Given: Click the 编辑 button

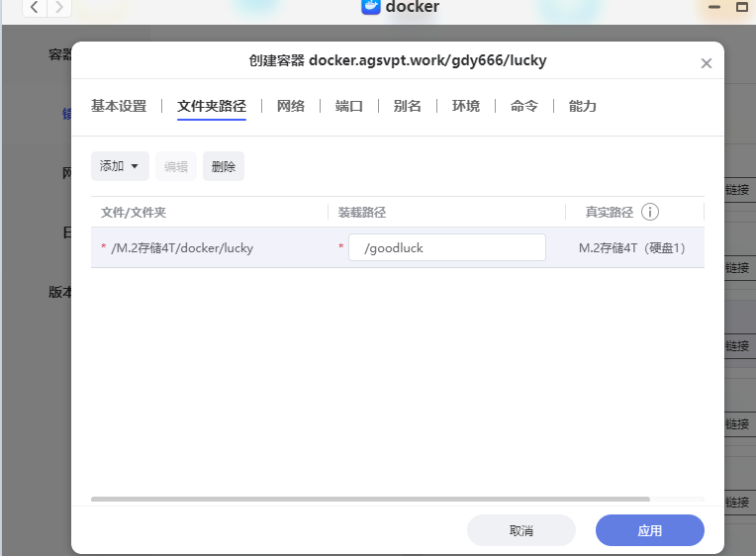Looking at the screenshot, I should tap(176, 166).
